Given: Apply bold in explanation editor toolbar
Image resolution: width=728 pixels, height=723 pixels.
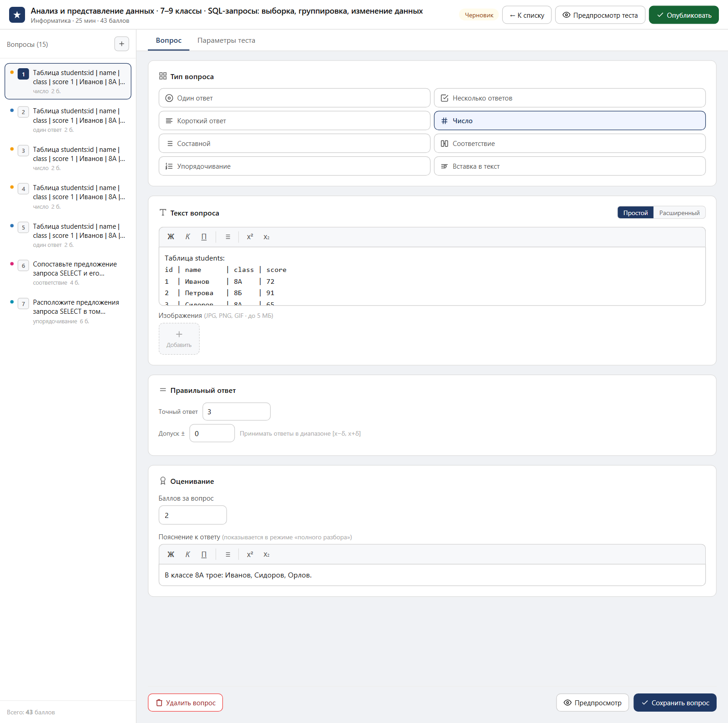Looking at the screenshot, I should (171, 554).
